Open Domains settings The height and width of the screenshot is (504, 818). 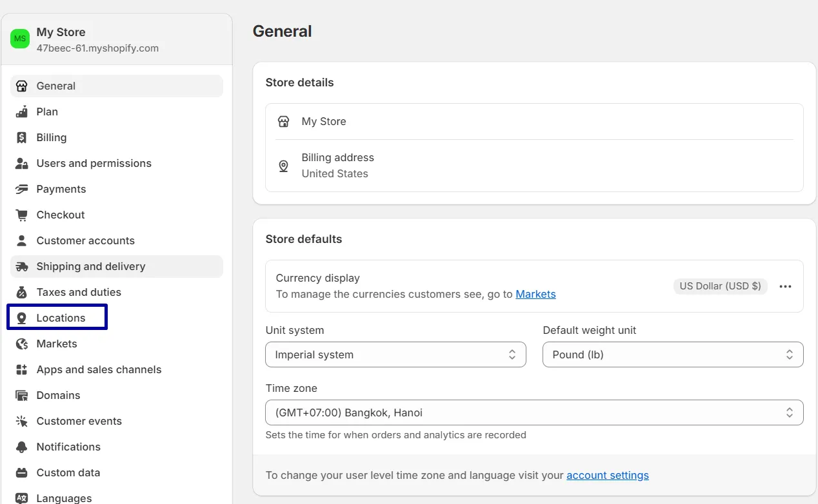click(117, 395)
